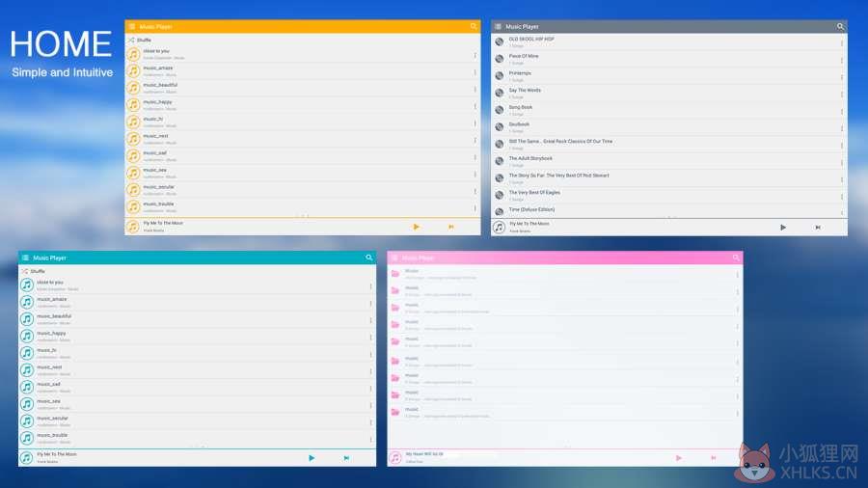Screen dimensions: 868x488
Task: Select close to you in the teal player
Action: click(x=197, y=285)
